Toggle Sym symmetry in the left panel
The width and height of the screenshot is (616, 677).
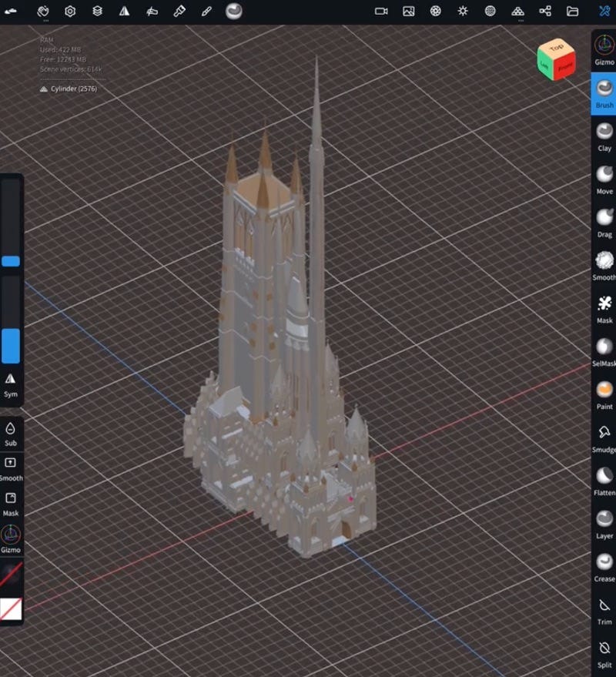click(10, 385)
